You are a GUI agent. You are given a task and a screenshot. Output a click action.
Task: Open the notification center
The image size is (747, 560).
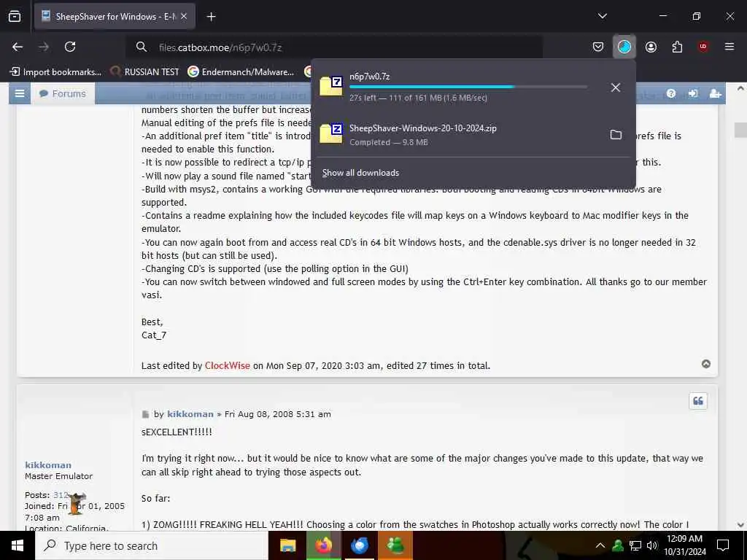tap(723, 545)
